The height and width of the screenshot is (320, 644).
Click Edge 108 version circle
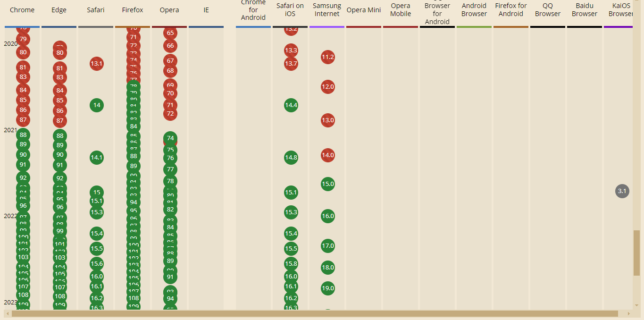tap(60, 296)
